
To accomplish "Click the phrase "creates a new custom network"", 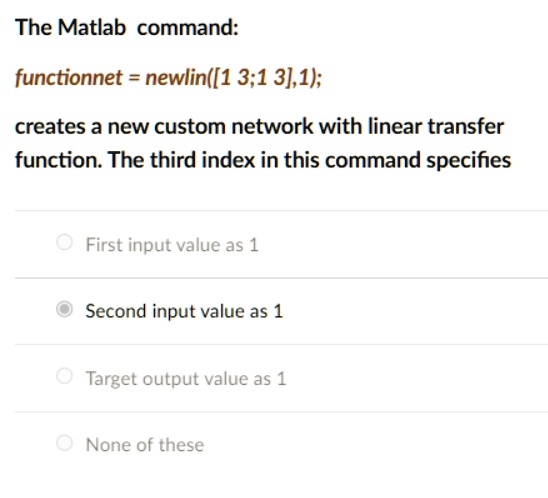I will (164, 127).
